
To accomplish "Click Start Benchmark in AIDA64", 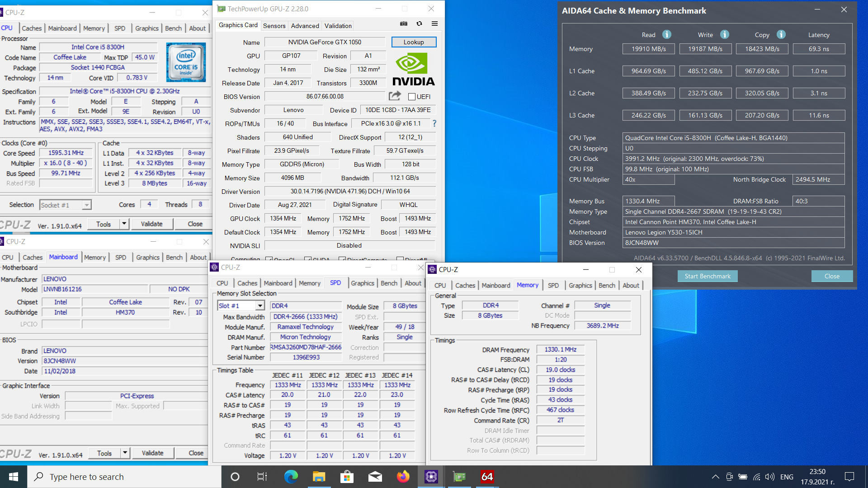I will coord(708,276).
